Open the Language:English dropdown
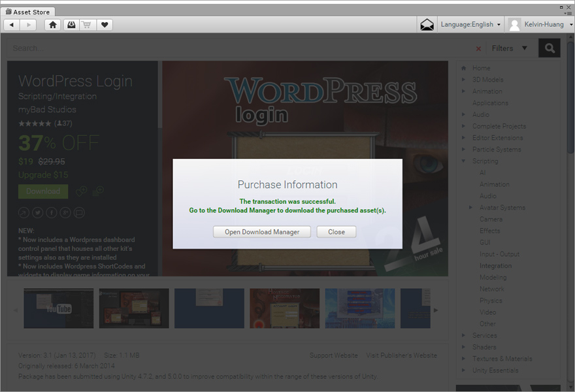The width and height of the screenshot is (575, 392). (x=470, y=25)
